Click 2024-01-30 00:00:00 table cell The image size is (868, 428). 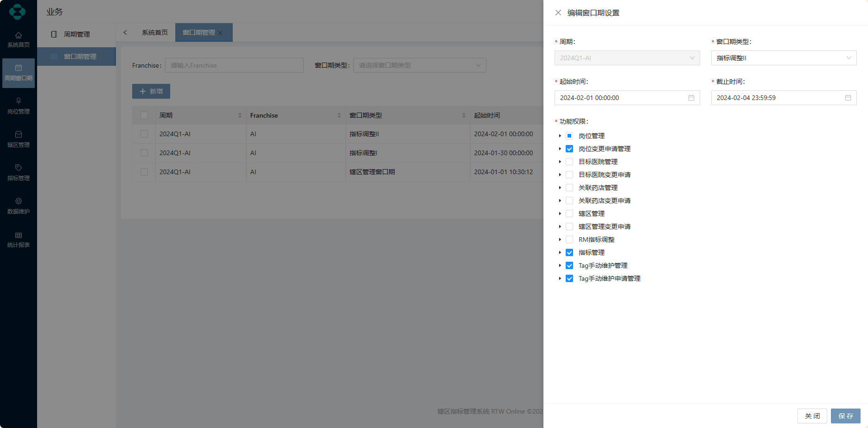pos(504,153)
